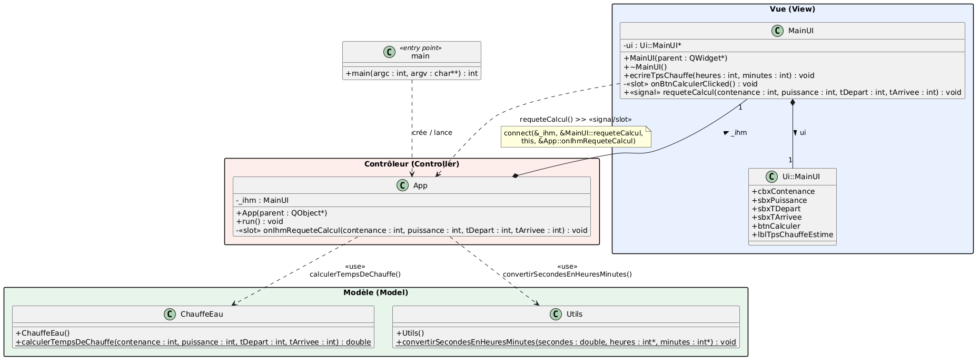Click the +cbxContenance field

point(783,192)
